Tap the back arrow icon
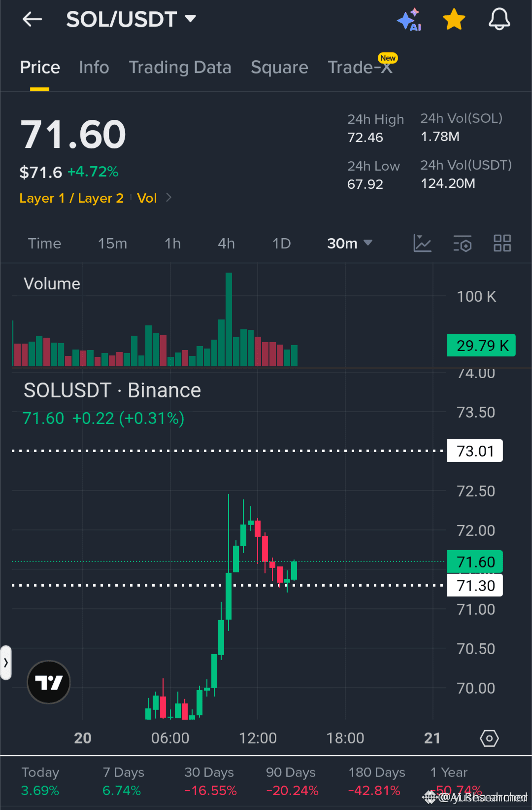 coord(33,19)
